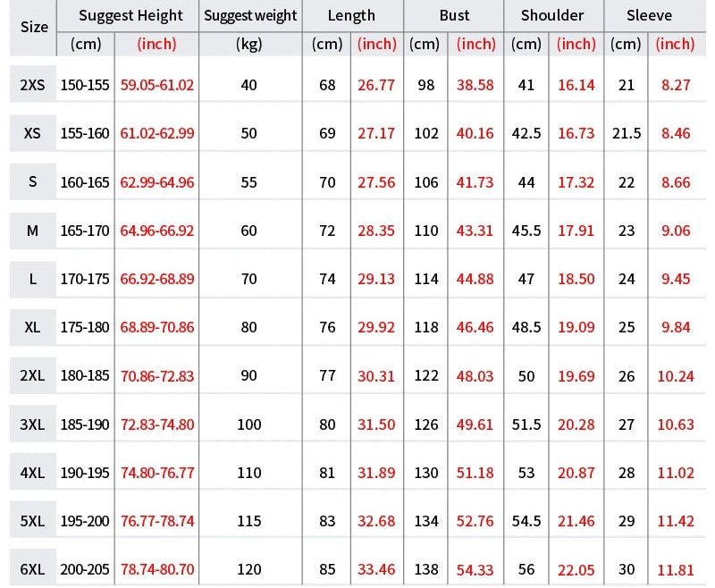
Task: Click the Shoulder column header
Action: pos(552,15)
